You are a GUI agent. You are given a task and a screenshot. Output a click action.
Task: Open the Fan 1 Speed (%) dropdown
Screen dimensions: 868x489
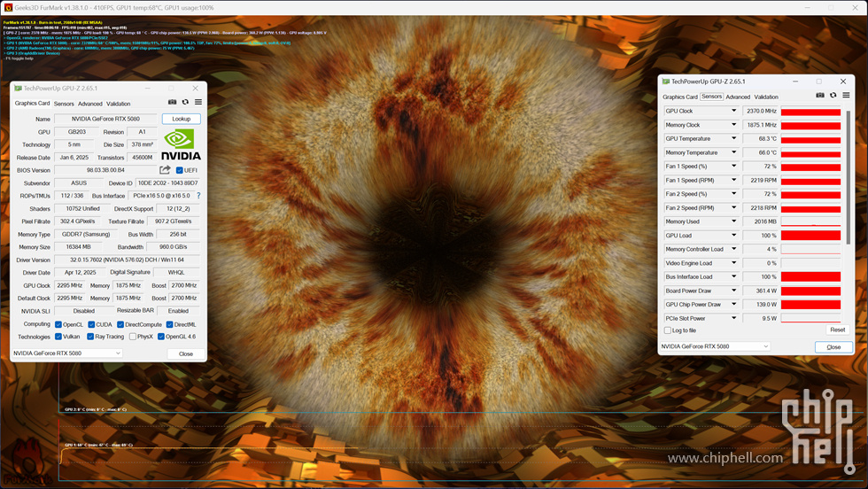[x=734, y=167]
